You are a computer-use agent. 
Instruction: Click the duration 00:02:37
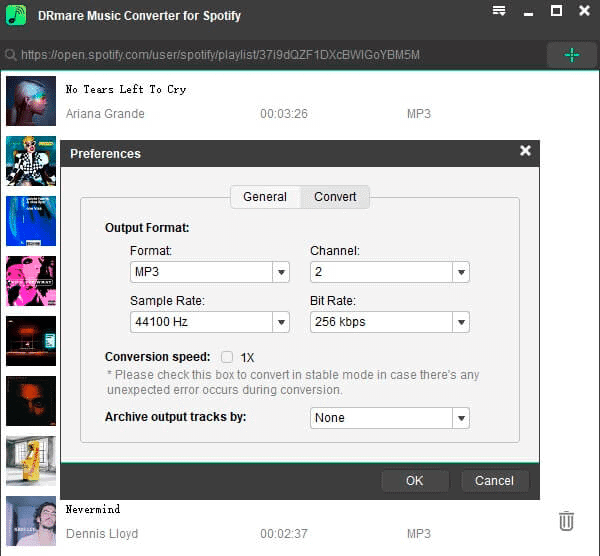(x=284, y=533)
